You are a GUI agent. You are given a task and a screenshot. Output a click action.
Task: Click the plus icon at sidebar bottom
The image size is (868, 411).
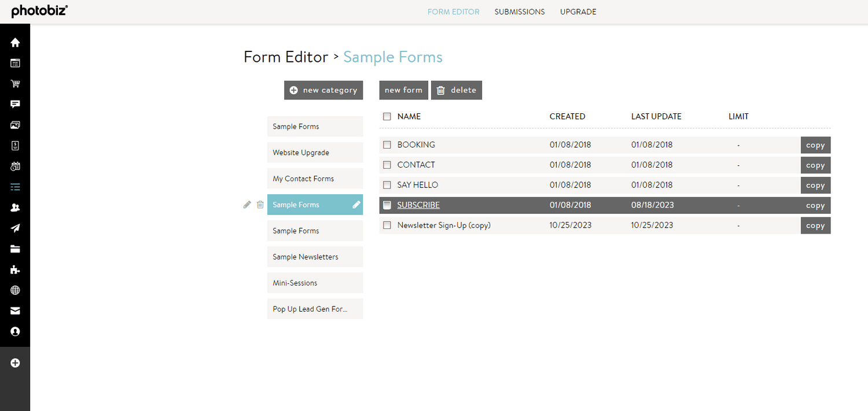pos(15,363)
